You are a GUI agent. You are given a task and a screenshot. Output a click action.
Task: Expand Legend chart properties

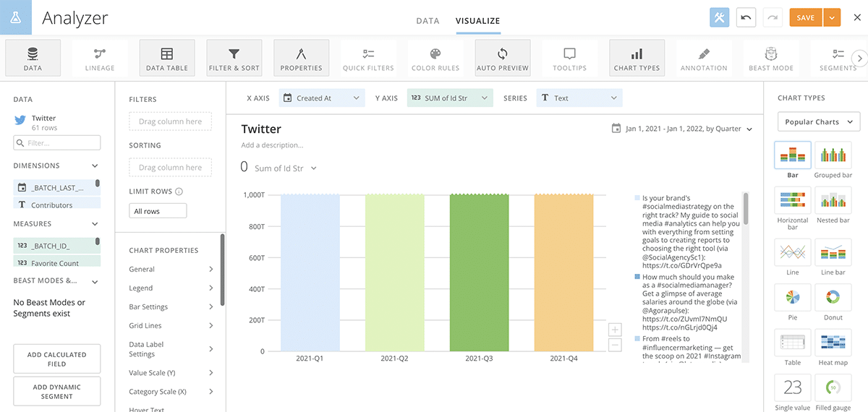171,288
